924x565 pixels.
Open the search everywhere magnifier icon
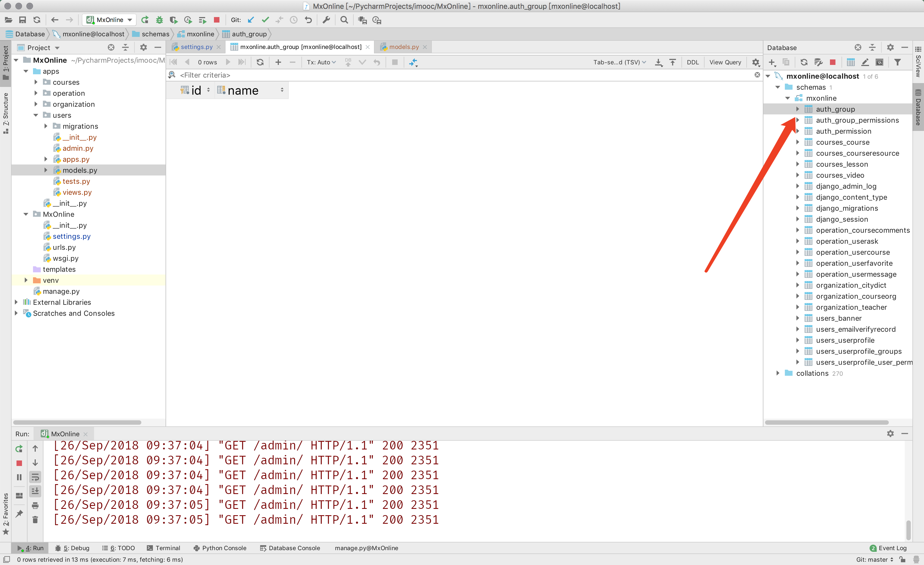[x=344, y=20]
